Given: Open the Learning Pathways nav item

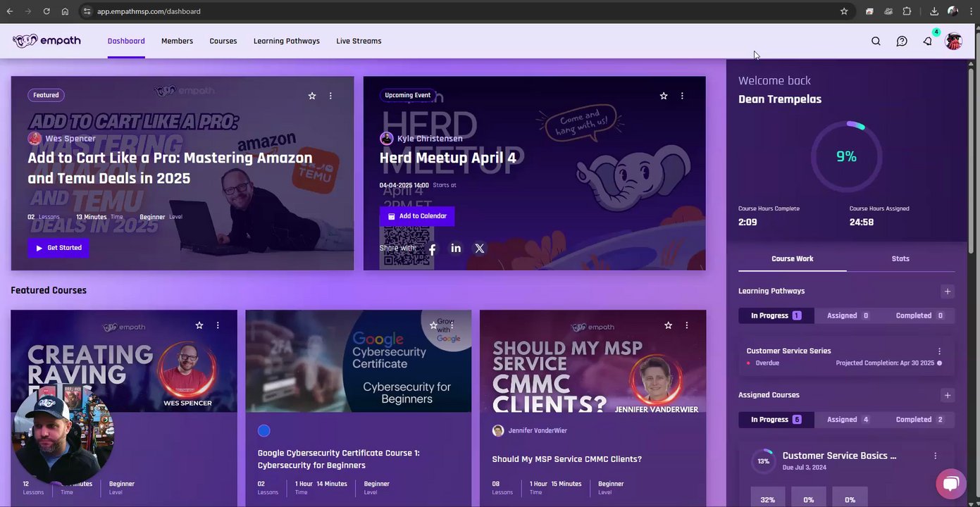Looking at the screenshot, I should (x=287, y=41).
